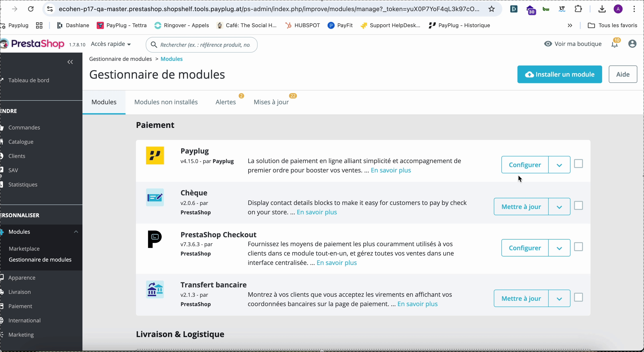This screenshot has width=644, height=352.
Task: Select the Modules tab
Action: (104, 102)
